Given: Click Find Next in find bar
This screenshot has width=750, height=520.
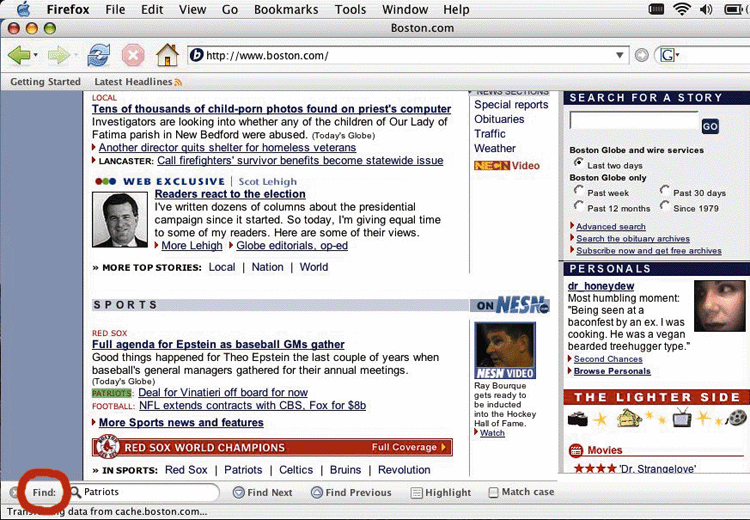Looking at the screenshot, I should 262,492.
